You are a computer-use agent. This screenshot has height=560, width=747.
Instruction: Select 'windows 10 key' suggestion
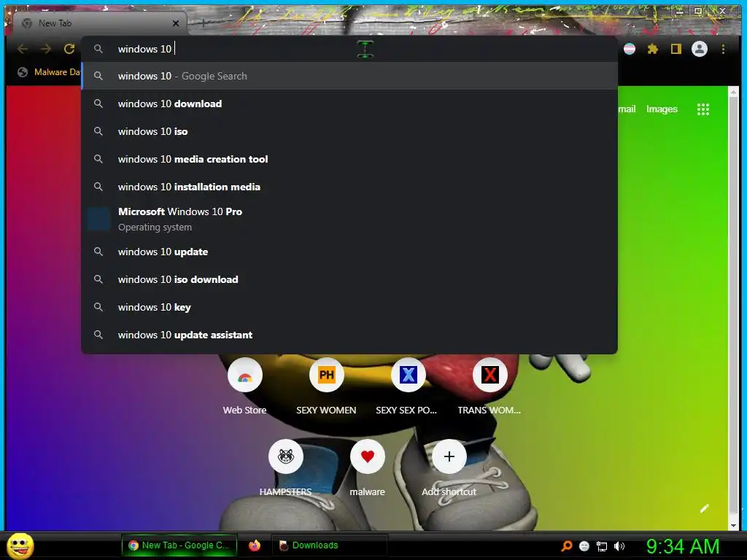349,307
